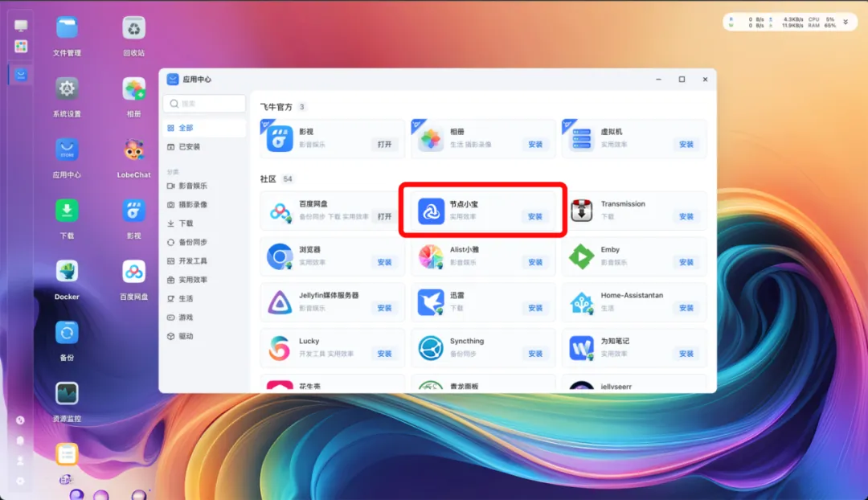
Task: Open the 相册 desktop icon
Action: (x=134, y=88)
